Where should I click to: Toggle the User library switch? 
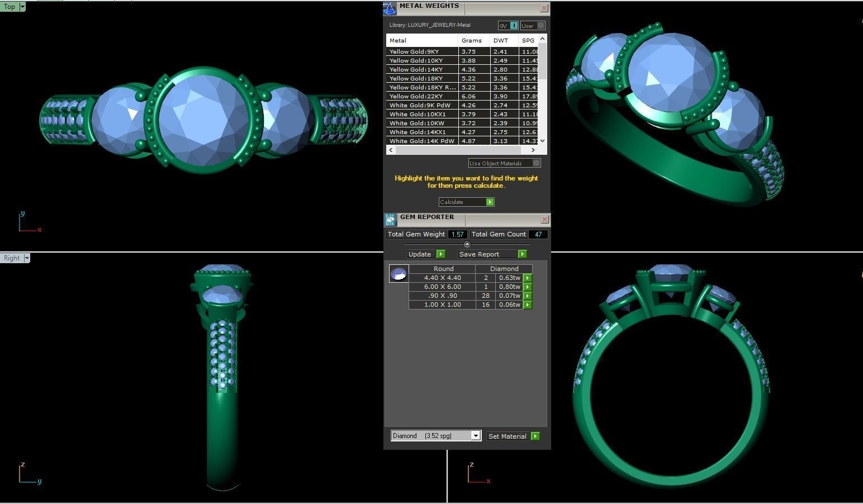point(533,26)
